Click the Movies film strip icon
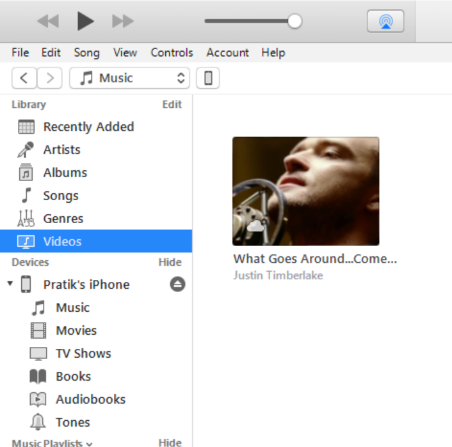Viewport: 452px width, 447px height. point(38,331)
